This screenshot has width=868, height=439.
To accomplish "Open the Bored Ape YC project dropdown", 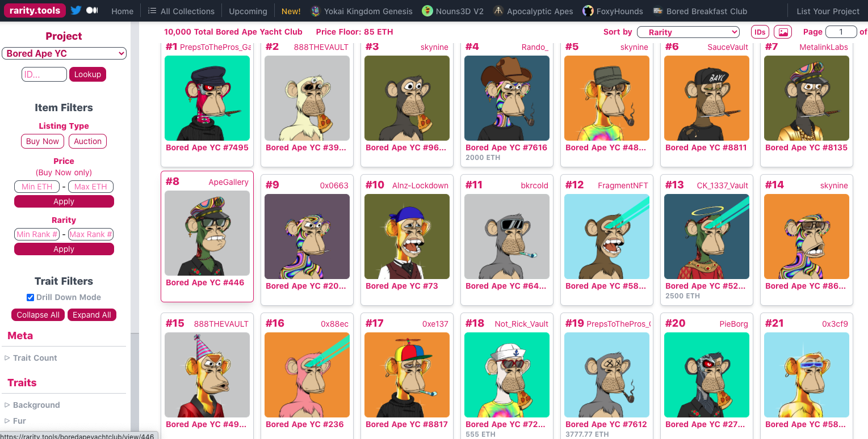I will (x=64, y=53).
